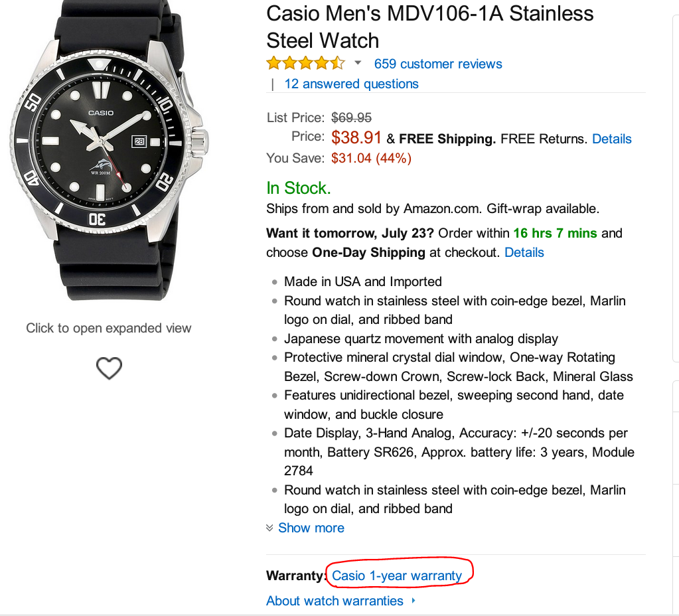Image resolution: width=679 pixels, height=616 pixels.
Task: Click the 16 hrs 7 mins countdown
Action: tap(555, 233)
